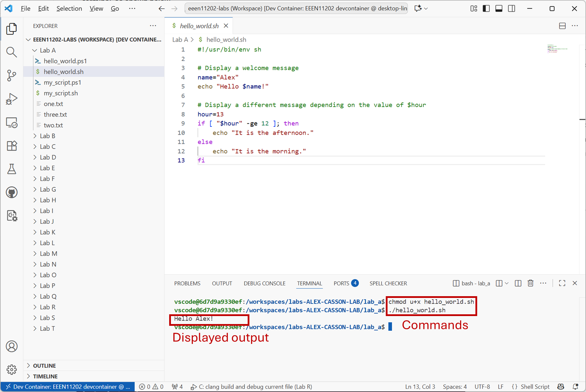Open my_script.sh in explorer
The image size is (586, 392).
(61, 93)
